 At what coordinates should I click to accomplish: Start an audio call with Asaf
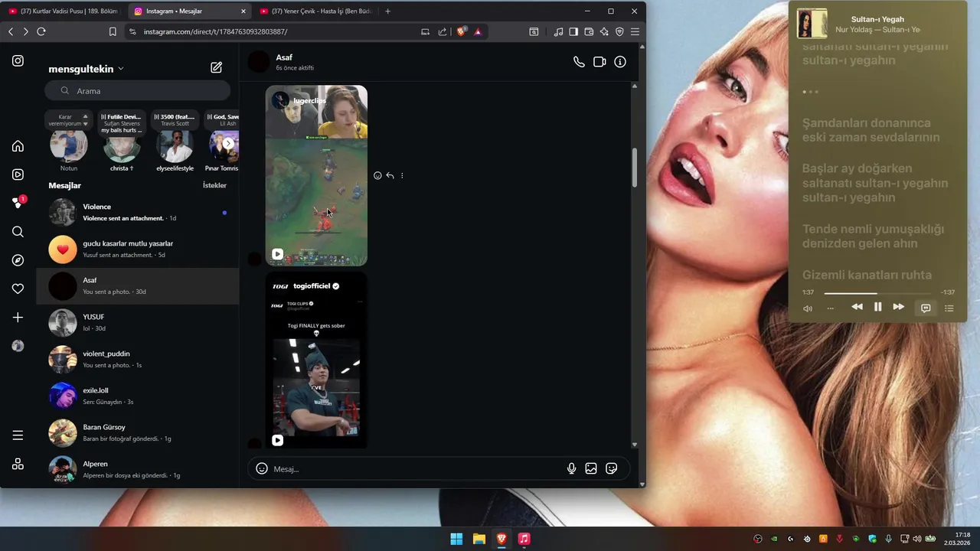pos(579,62)
